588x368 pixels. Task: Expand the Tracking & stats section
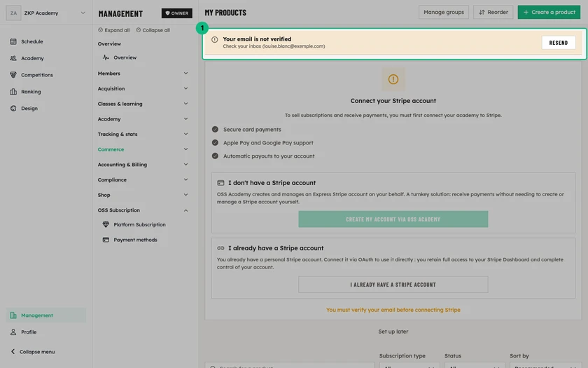pos(143,134)
